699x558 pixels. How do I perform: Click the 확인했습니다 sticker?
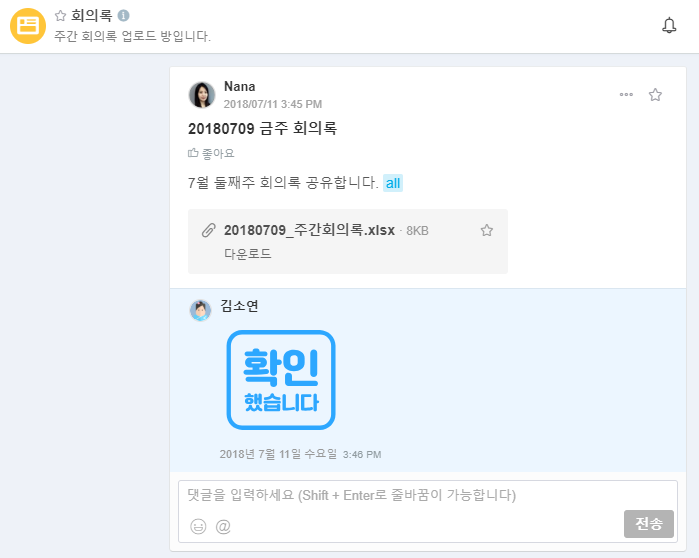pos(281,380)
